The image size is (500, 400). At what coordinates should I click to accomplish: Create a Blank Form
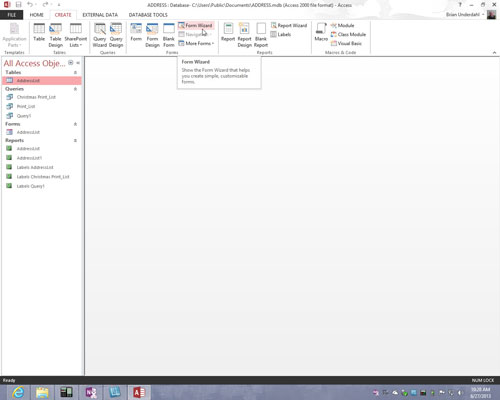(169, 35)
